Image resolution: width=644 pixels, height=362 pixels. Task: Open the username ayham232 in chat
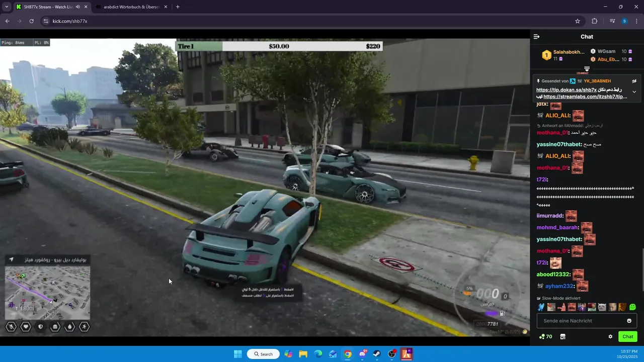pos(559,286)
